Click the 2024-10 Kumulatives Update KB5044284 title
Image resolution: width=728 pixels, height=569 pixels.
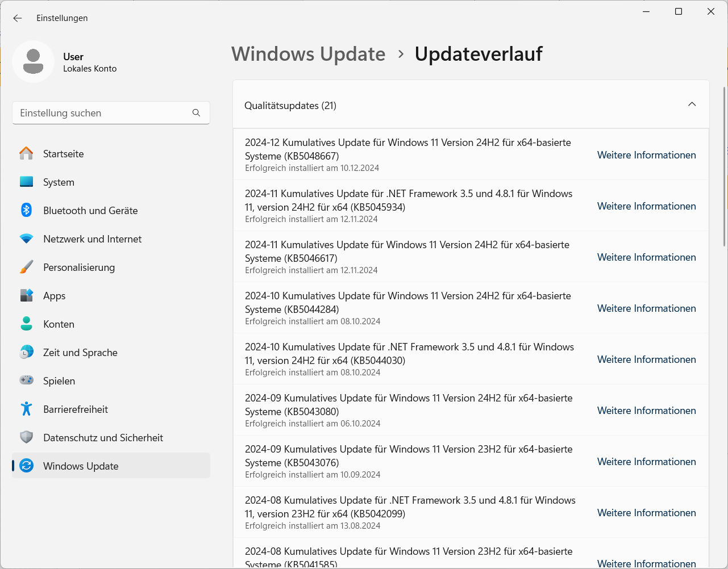pos(408,303)
